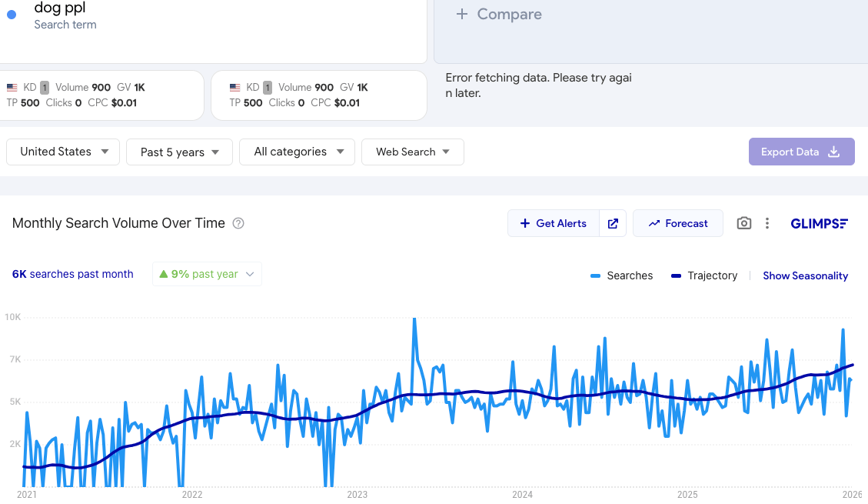Click the blue dot beside dog ppl
This screenshot has height=504, width=868.
(12, 15)
